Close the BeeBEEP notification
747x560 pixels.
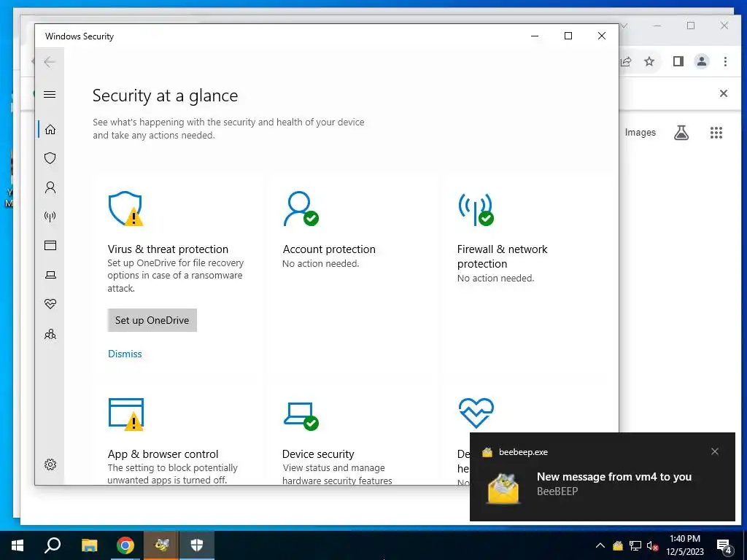pyautogui.click(x=715, y=451)
